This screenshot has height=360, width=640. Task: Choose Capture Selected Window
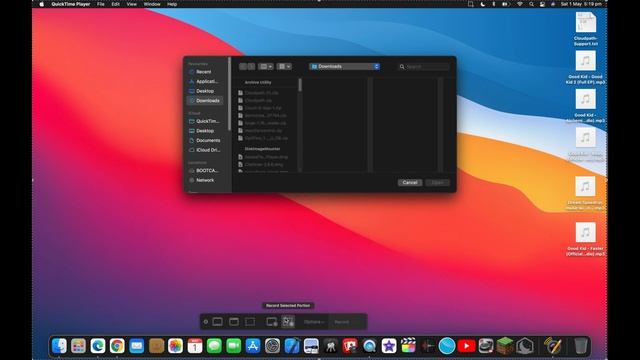point(234,322)
